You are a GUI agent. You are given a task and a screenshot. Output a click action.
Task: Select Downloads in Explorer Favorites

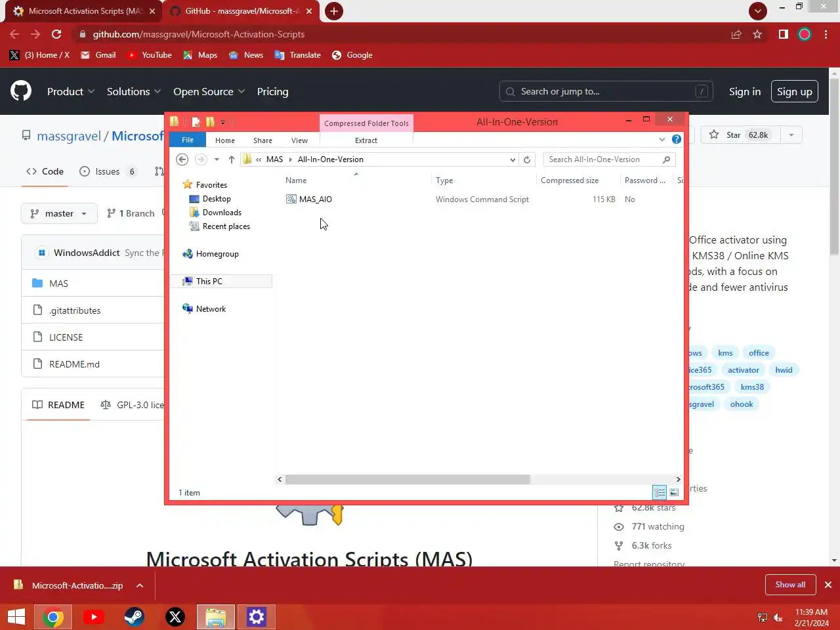[x=222, y=213]
